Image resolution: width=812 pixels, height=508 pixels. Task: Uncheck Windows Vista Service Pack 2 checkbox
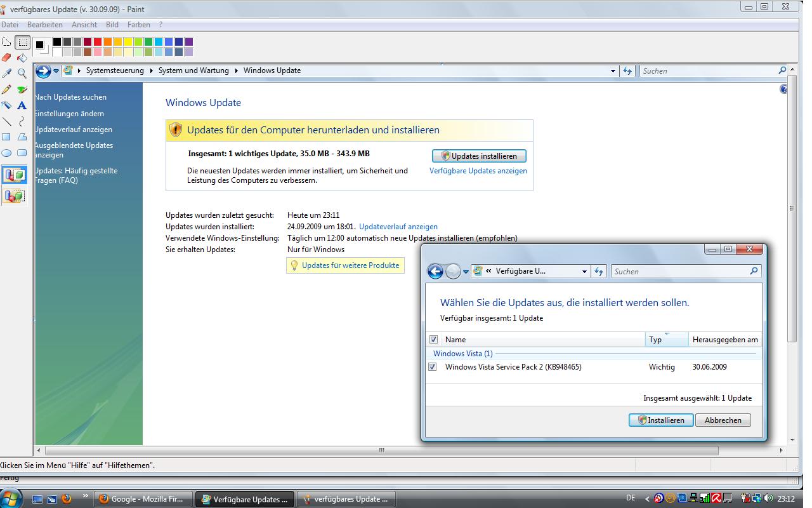433,367
